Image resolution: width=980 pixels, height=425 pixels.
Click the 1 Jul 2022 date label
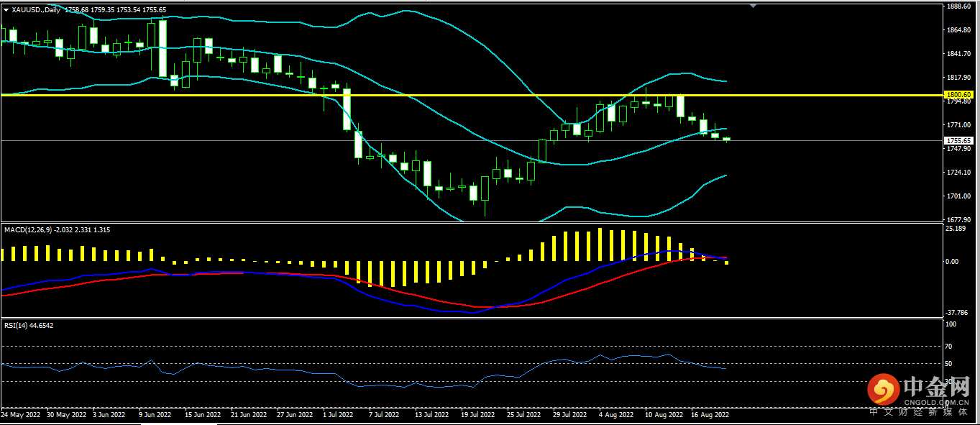(339, 415)
